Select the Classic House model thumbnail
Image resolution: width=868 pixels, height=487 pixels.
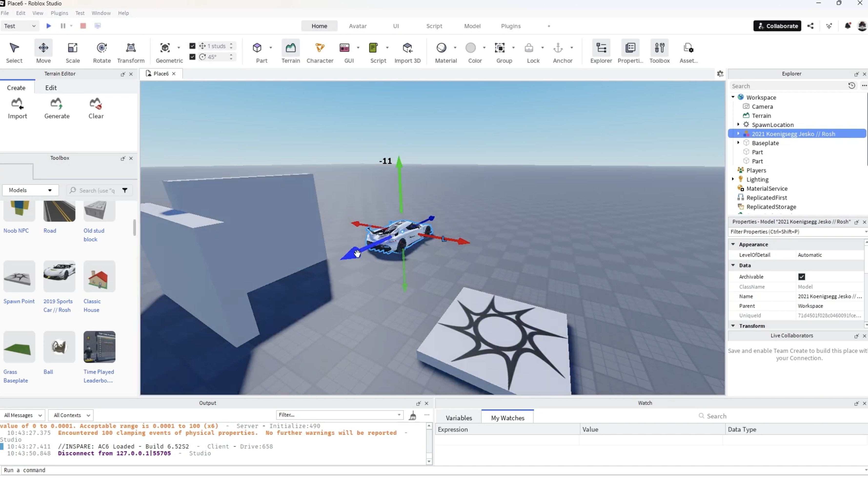(x=99, y=276)
